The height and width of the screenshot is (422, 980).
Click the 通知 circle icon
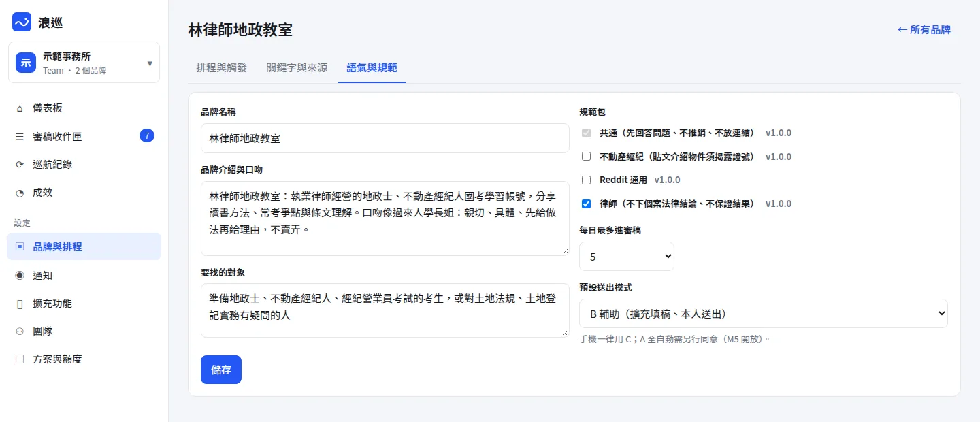click(x=19, y=276)
